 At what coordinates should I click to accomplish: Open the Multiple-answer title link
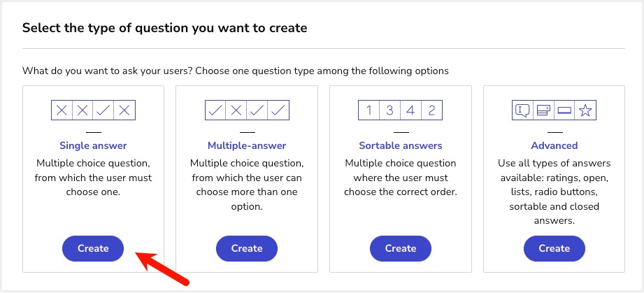click(x=247, y=145)
